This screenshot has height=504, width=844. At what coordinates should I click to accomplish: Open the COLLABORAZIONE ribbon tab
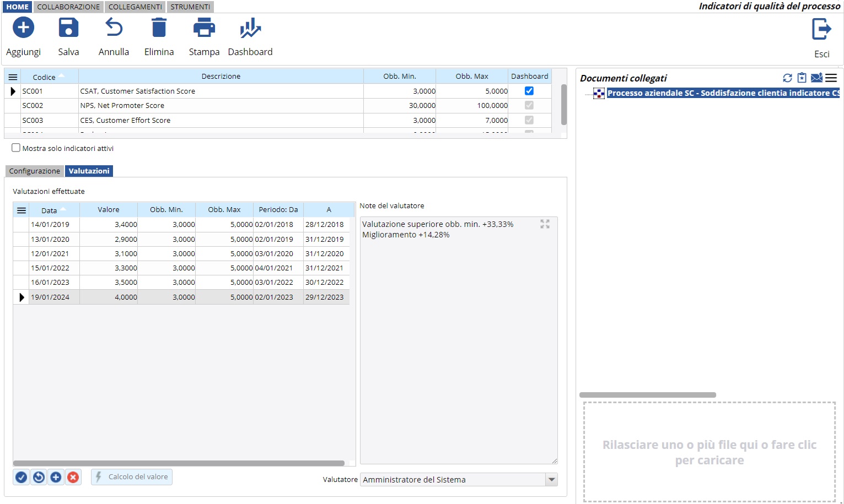pos(68,7)
